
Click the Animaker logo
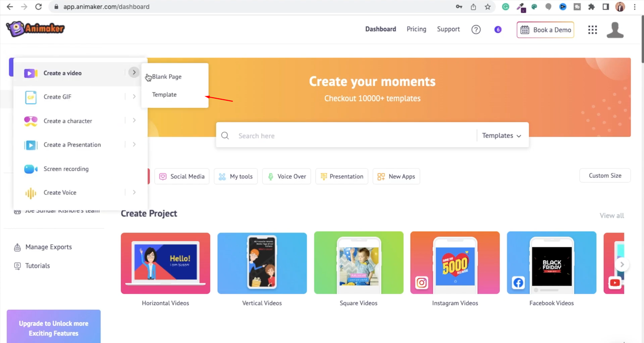[x=35, y=29]
